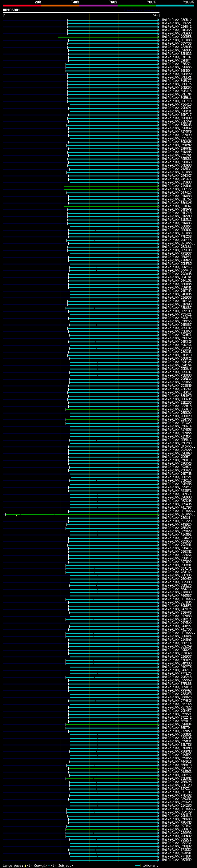
Task: Click the green alignment bar for UniRef100_Q6WGI0
Action: pos(112,830)
